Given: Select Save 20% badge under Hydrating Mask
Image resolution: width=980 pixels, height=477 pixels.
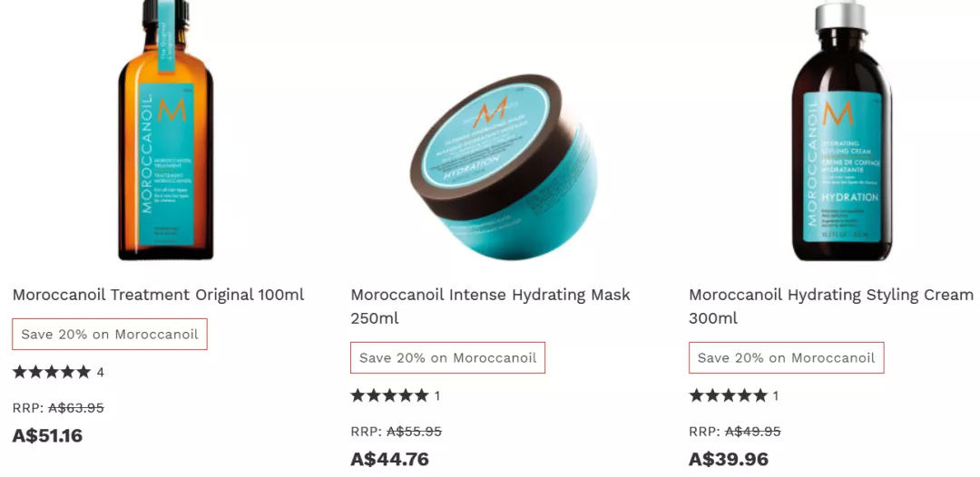Looking at the screenshot, I should [x=447, y=357].
